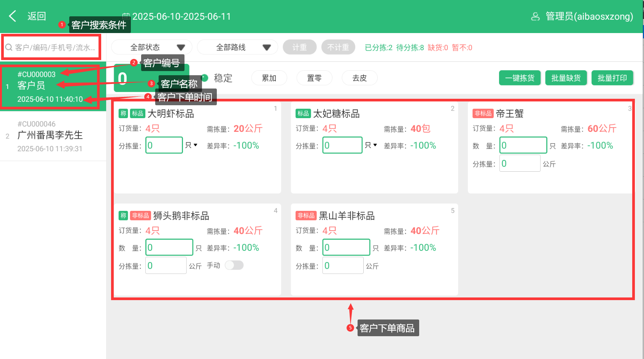Toggle the 手动 switch for 狮头鹅非标品
This screenshot has width=644, height=359.
(x=234, y=265)
